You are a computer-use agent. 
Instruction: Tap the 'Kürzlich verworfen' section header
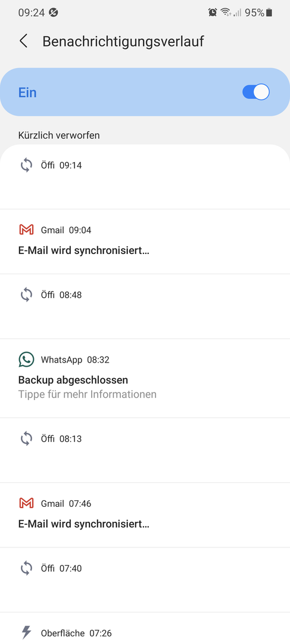[x=59, y=135]
